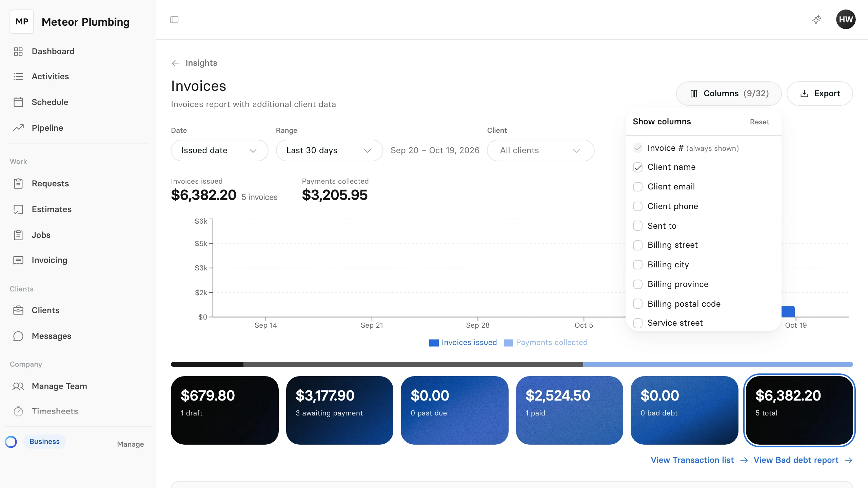This screenshot has width=868, height=488.
Task: Open the AI sparkle assistant icon
Action: 817,20
